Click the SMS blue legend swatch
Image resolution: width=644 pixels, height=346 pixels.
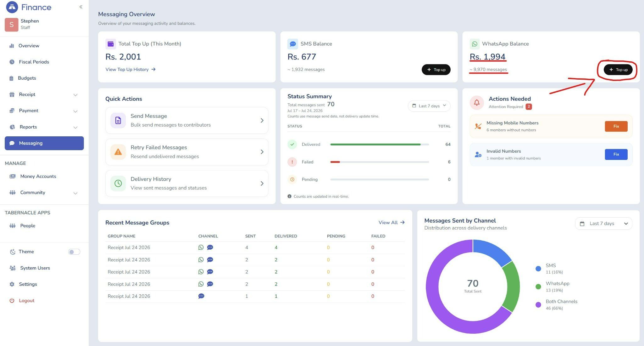[x=538, y=269]
